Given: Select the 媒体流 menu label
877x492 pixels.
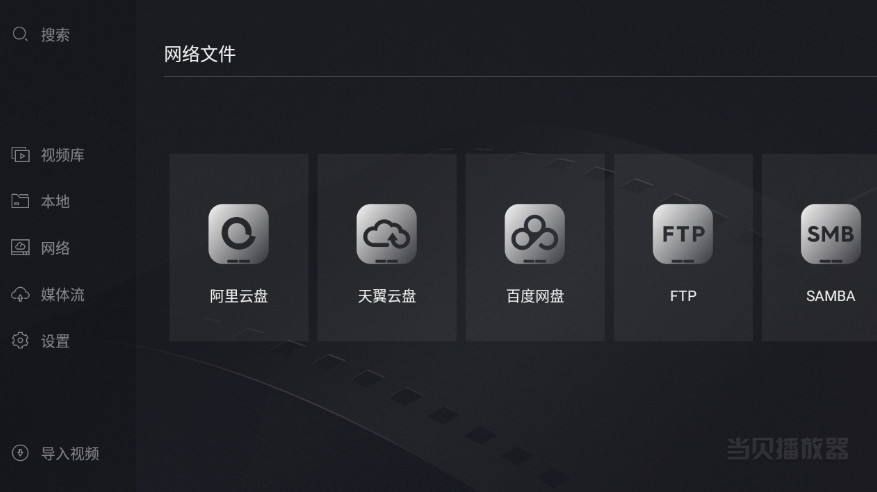Looking at the screenshot, I should [x=62, y=295].
